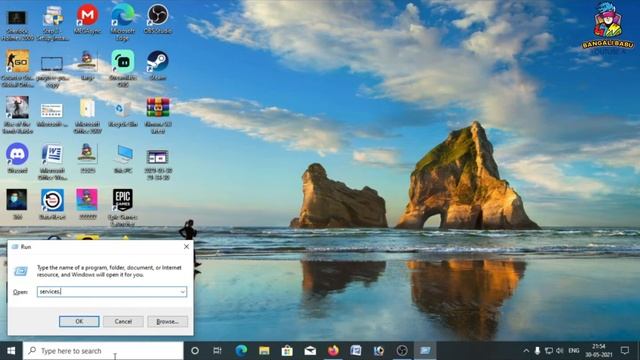Open the Mail app on the taskbar
This screenshot has width=640, height=360.
pos(310,351)
